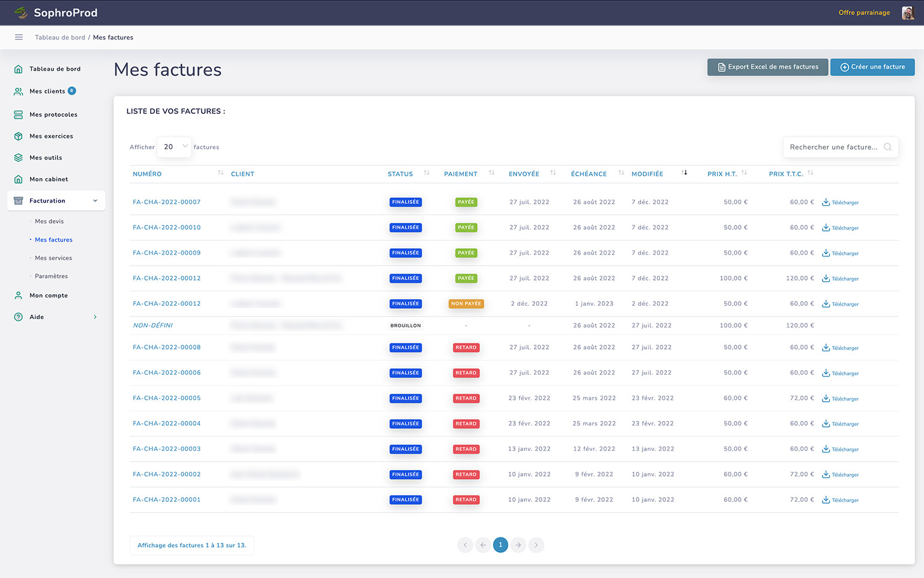Click the hamburger menu icon
The height and width of the screenshot is (578, 924).
[19, 37]
